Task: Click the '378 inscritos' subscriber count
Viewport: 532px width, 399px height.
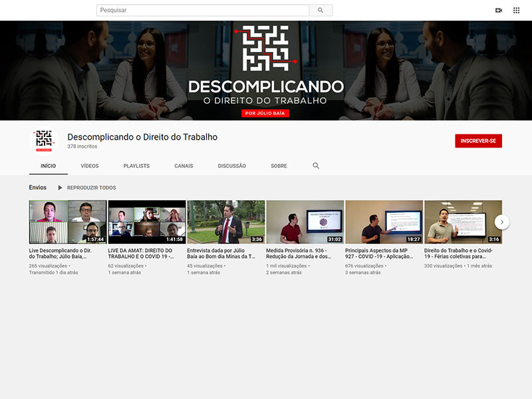Action: (82, 146)
